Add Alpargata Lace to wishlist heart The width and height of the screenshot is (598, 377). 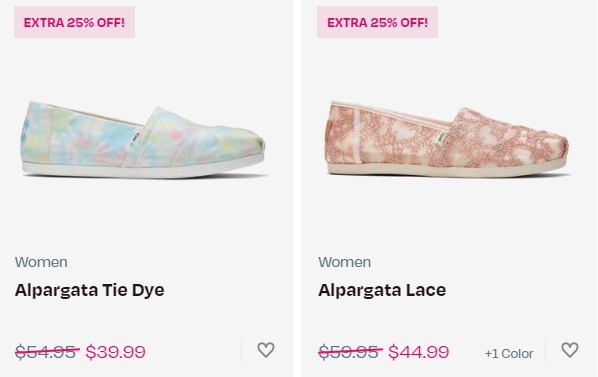[x=570, y=350]
